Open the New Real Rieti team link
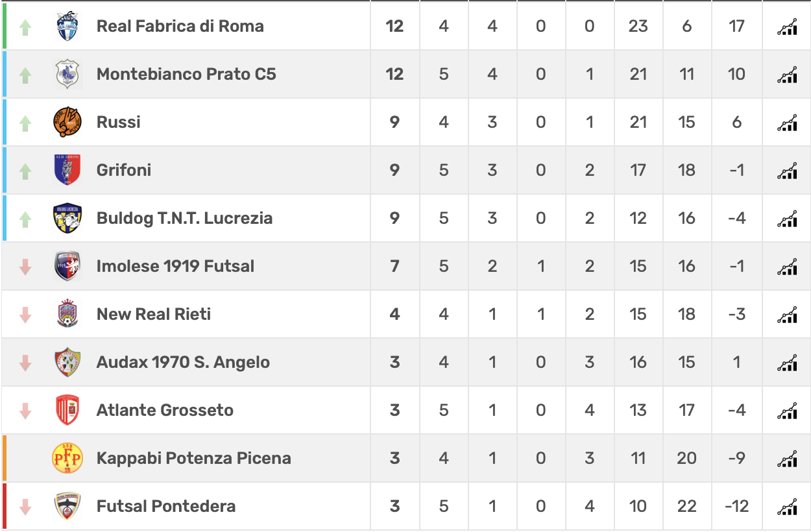 [x=154, y=314]
